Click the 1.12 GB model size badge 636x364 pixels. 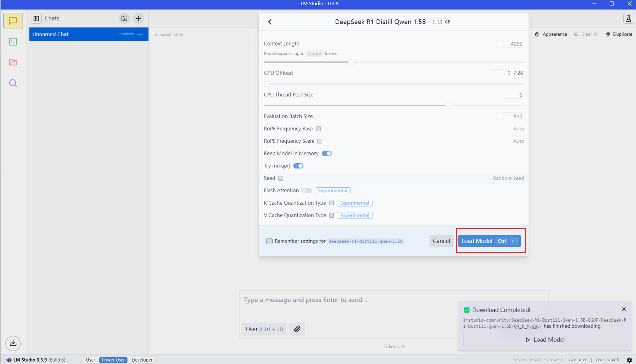(x=441, y=22)
